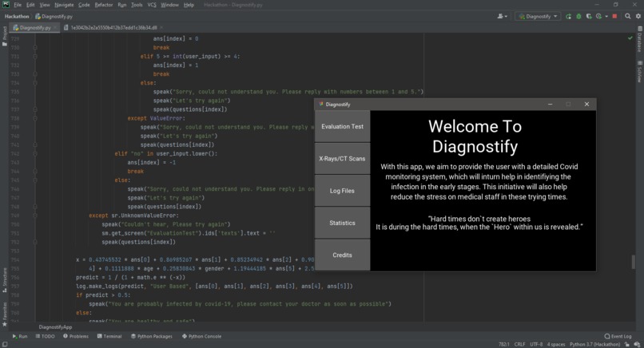Viewport: 644px width, 348px height.
Task: Open IDE settings gear icon
Action: pos(638,17)
